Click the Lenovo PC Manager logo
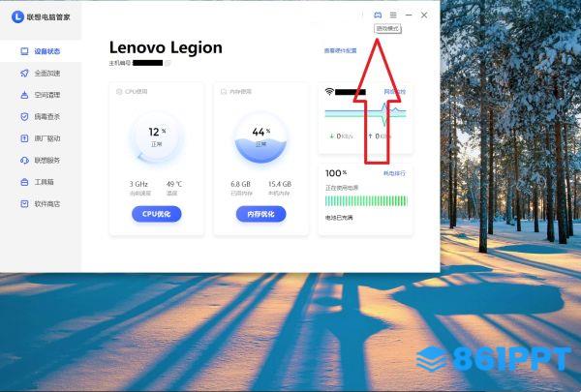The height and width of the screenshot is (392, 581). pos(17,16)
